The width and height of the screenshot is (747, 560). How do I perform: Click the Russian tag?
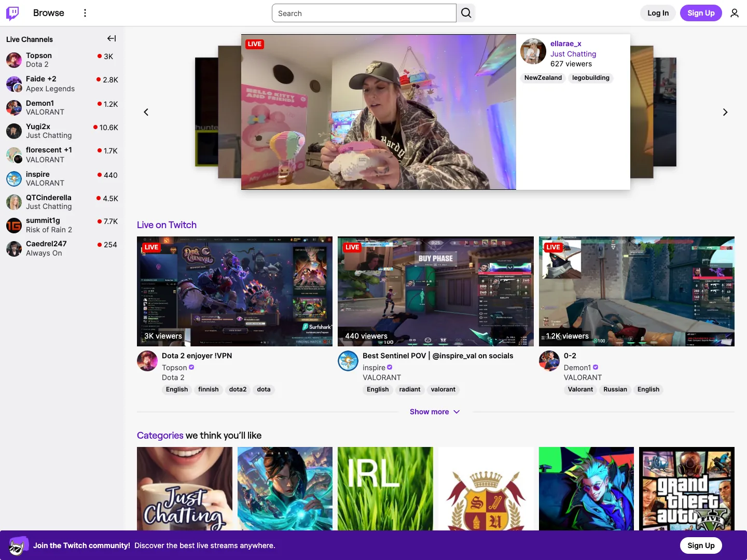click(x=615, y=389)
